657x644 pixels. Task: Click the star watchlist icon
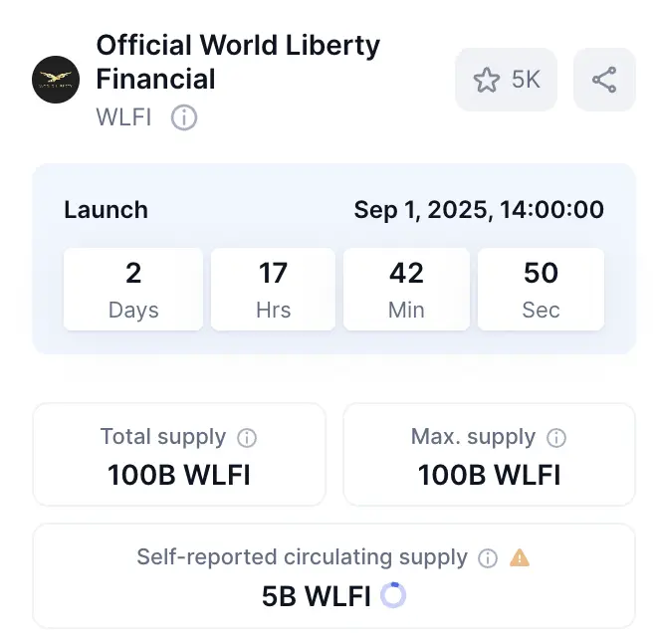pyautogui.click(x=487, y=80)
